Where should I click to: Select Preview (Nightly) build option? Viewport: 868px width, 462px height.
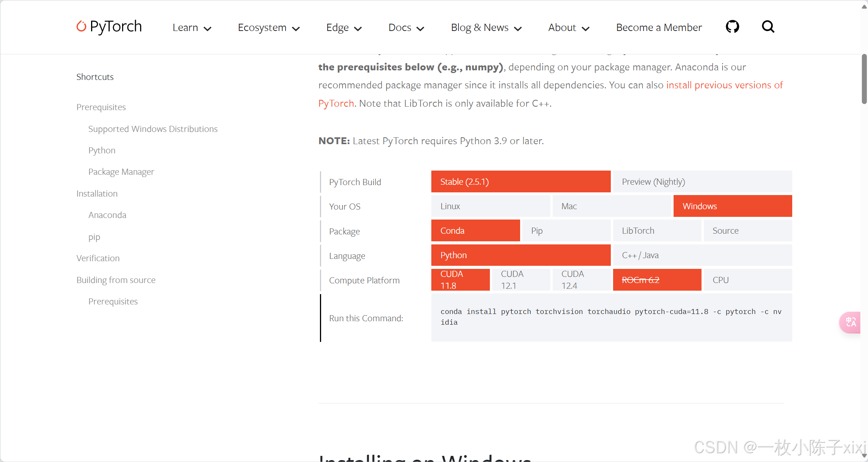tap(702, 182)
